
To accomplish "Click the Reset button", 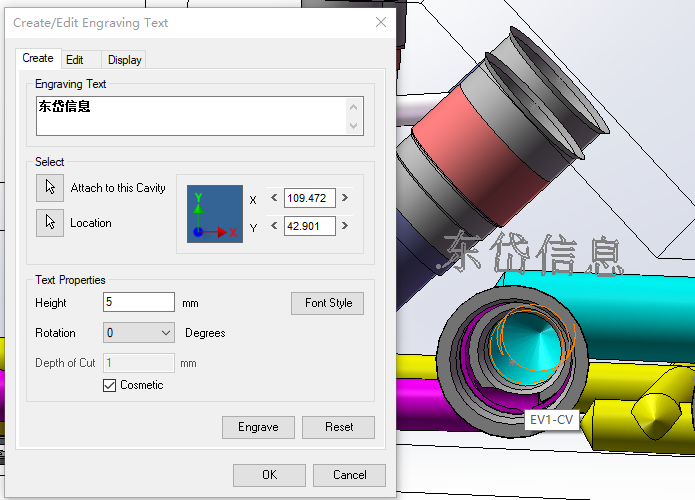I will click(339, 427).
